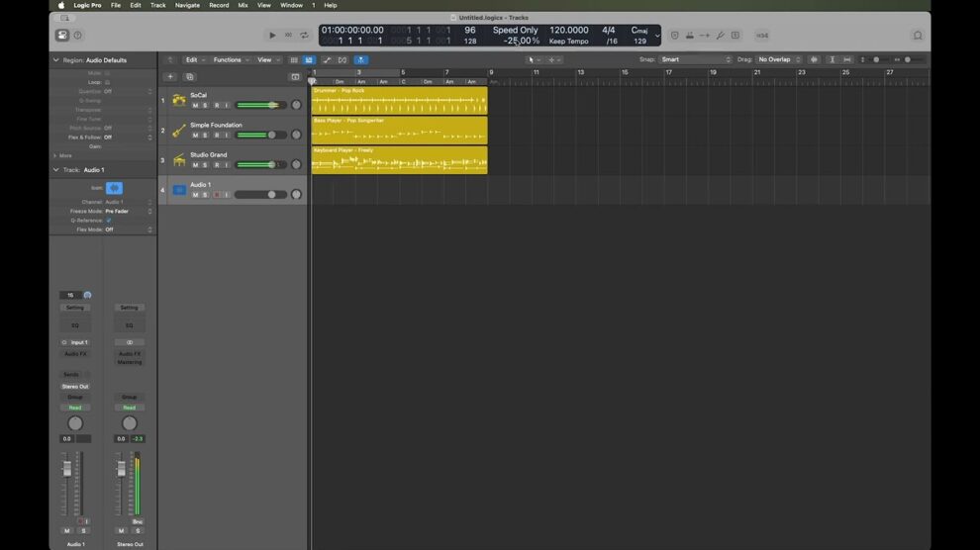Toggle the waveform zoom button
This screenshot has height=550, width=980.
click(x=814, y=59)
